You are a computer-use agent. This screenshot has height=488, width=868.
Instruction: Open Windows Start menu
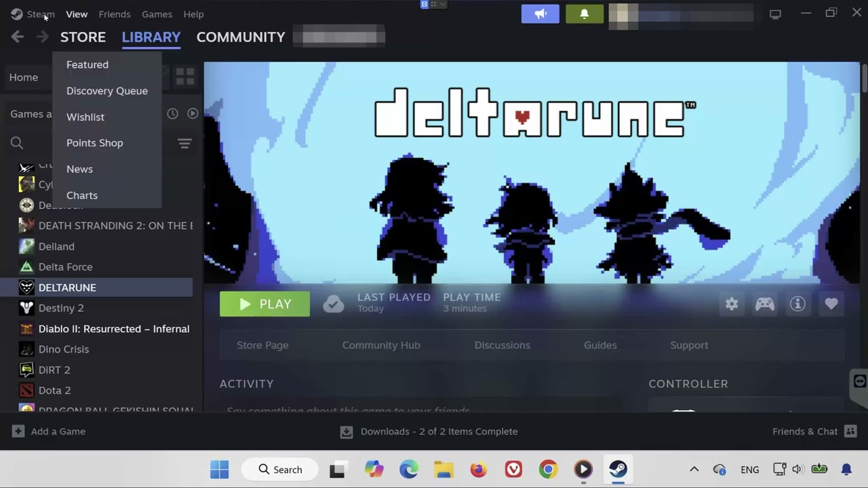(219, 470)
